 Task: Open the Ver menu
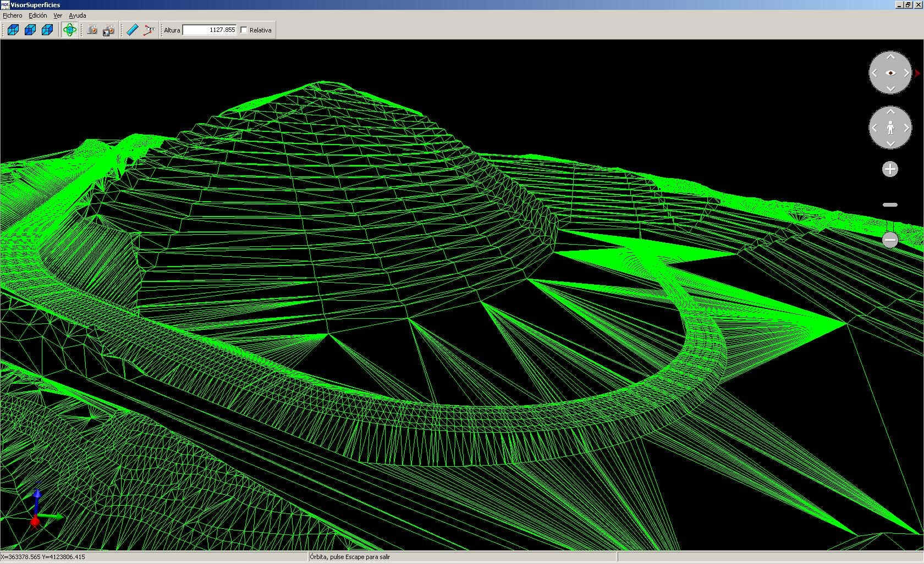click(58, 15)
